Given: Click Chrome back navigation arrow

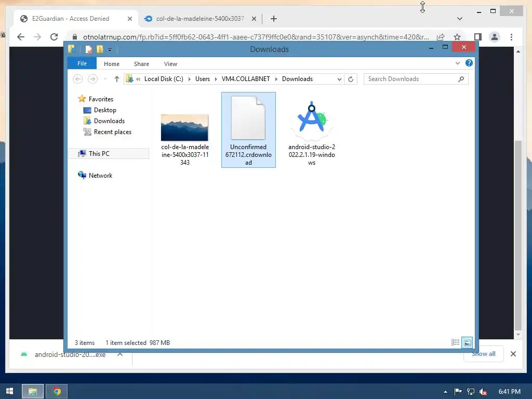Looking at the screenshot, I should click(21, 37).
